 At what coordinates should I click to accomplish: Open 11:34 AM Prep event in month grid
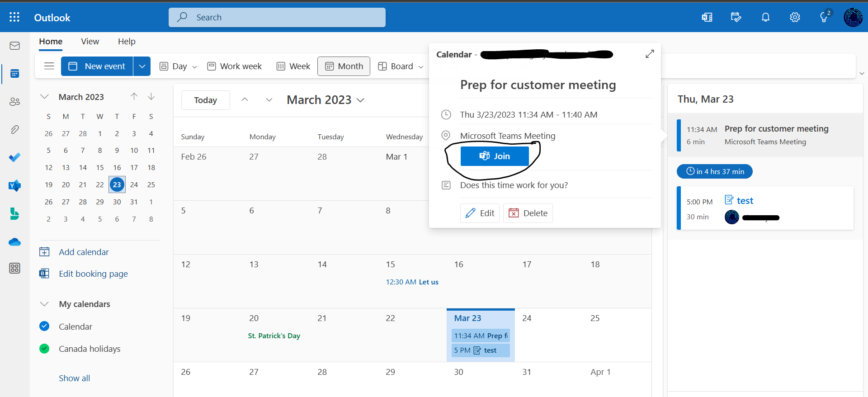[481, 336]
